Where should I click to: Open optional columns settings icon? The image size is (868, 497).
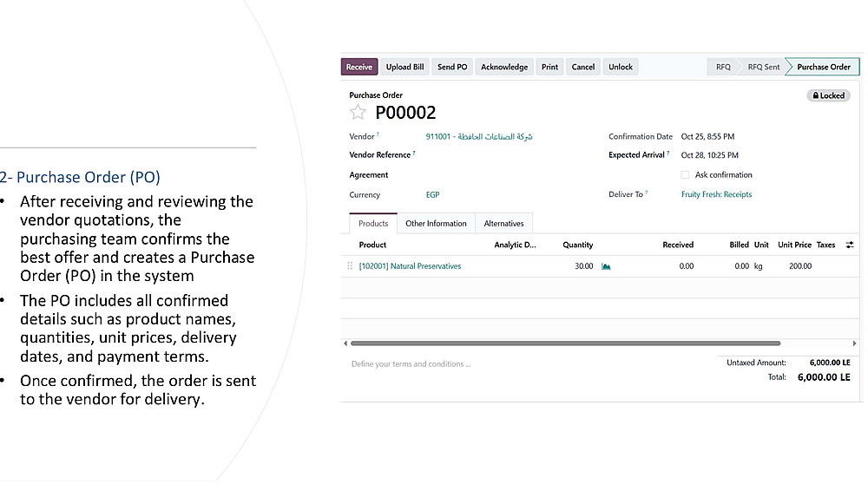[x=850, y=245]
